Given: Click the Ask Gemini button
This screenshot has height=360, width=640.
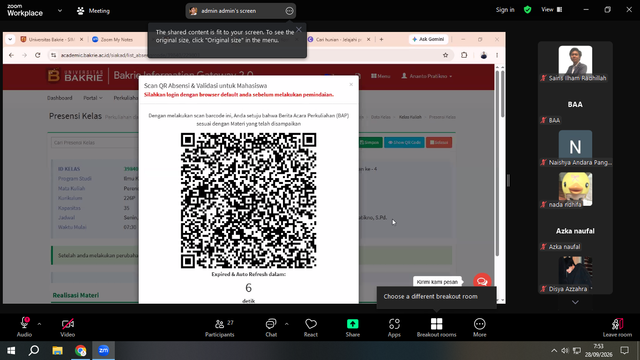Looking at the screenshot, I should tap(428, 39).
